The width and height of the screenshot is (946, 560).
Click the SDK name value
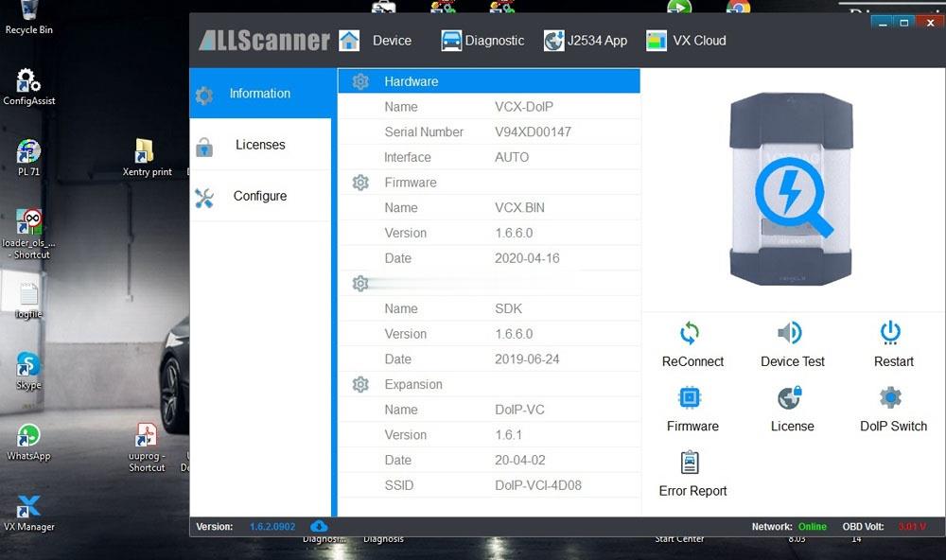click(x=509, y=309)
